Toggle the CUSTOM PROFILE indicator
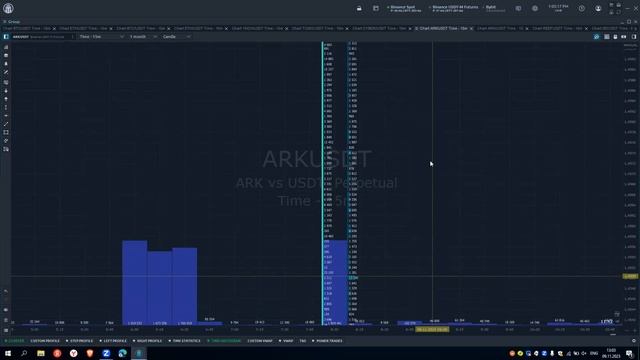The width and height of the screenshot is (640, 360). 45,341
